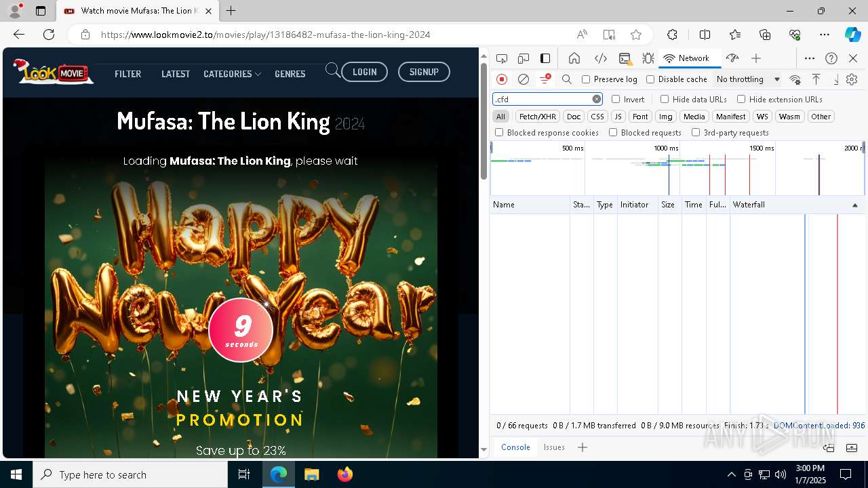Switch to the Console drawer tab
The image size is (868, 488).
point(515,447)
